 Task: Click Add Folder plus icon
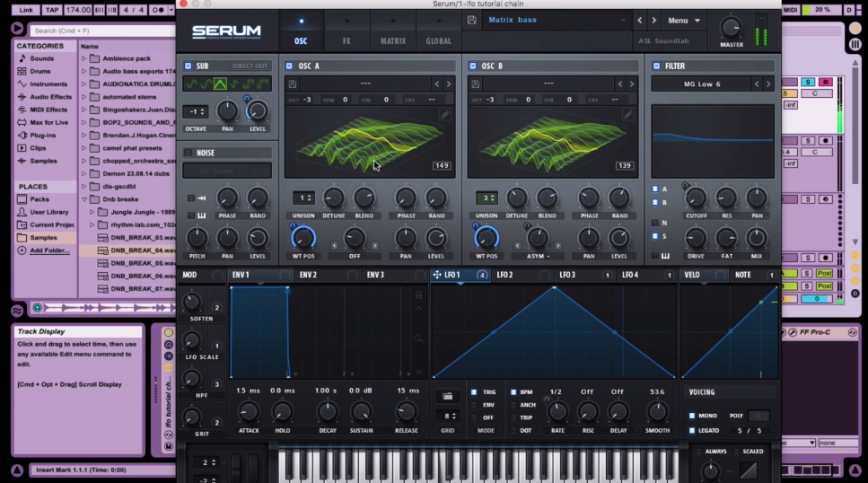pyautogui.click(x=22, y=250)
